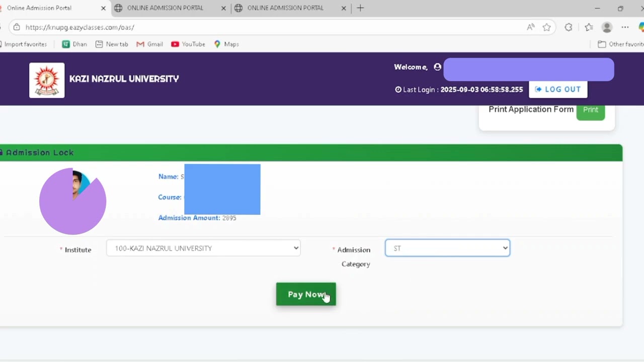Click the clock icon before Last Login
This screenshot has width=644, height=362.
coord(398,89)
